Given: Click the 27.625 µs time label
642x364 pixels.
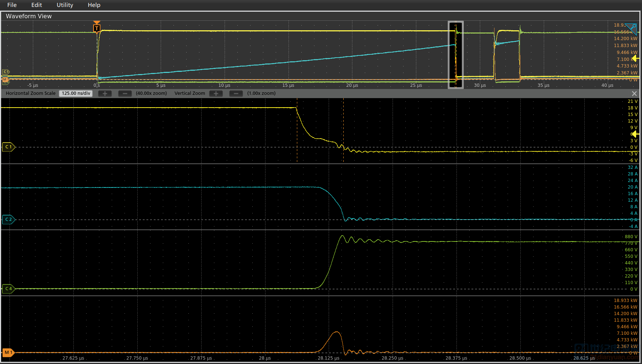Looking at the screenshot, I should [73, 358].
